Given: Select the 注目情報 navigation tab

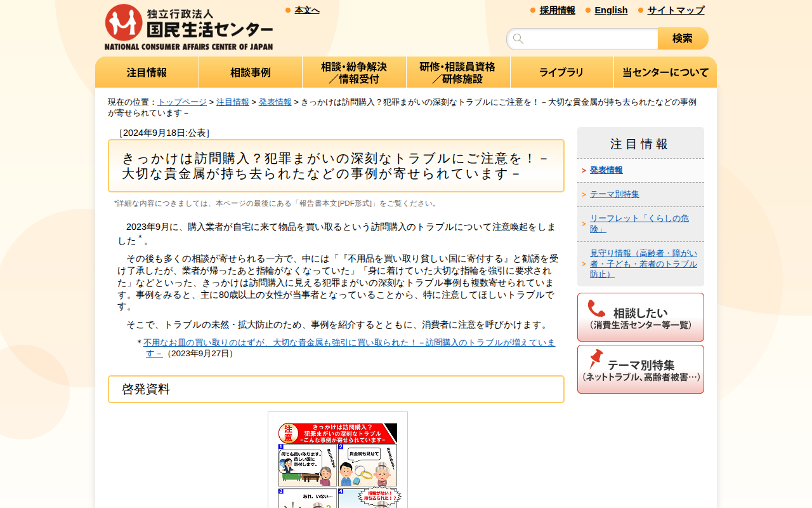Looking at the screenshot, I should tap(147, 72).
